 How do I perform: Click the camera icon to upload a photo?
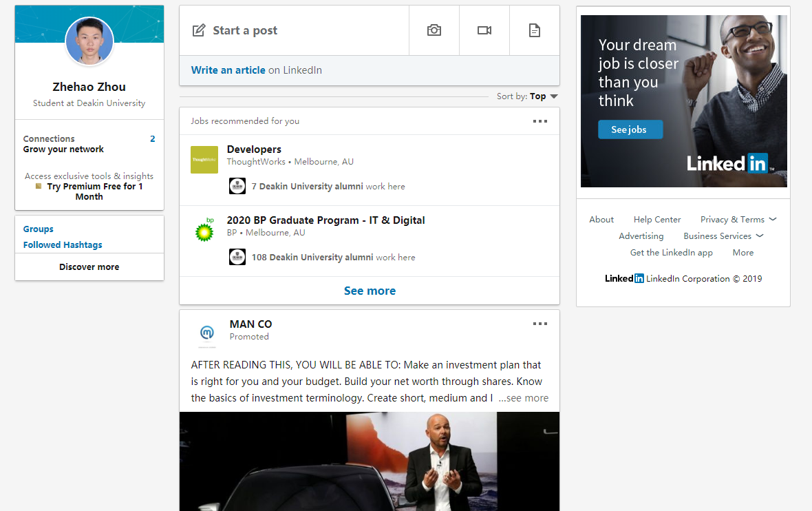pos(434,30)
